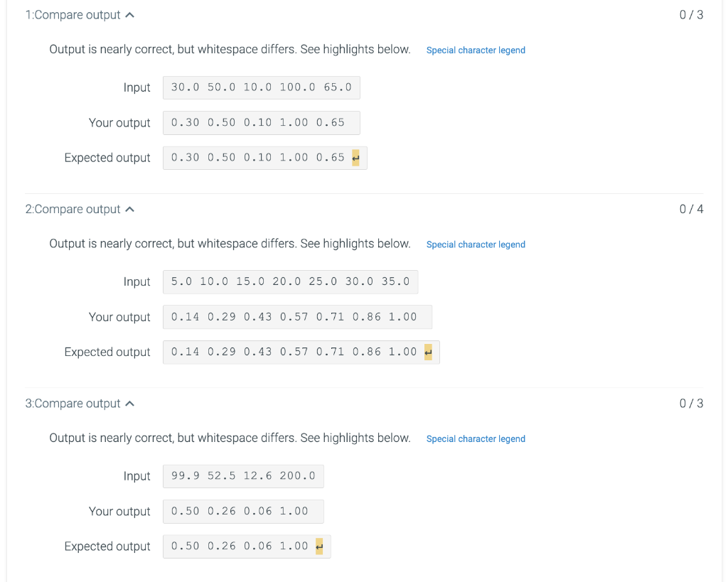
Task: Click the input box showing "99.9 52.5 12.6 200.0"
Action: coord(243,476)
